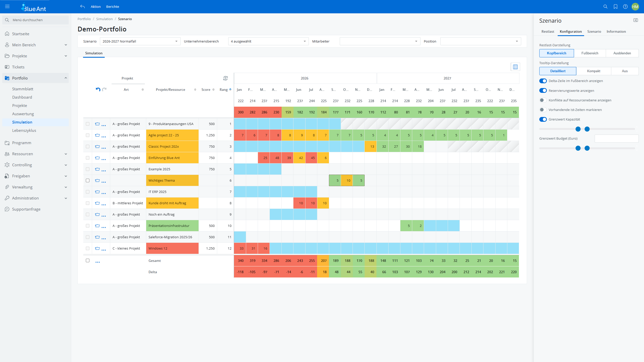This screenshot has width=644, height=362.
Task: Click the Grenzwert Budget input field
Action: (616, 138)
